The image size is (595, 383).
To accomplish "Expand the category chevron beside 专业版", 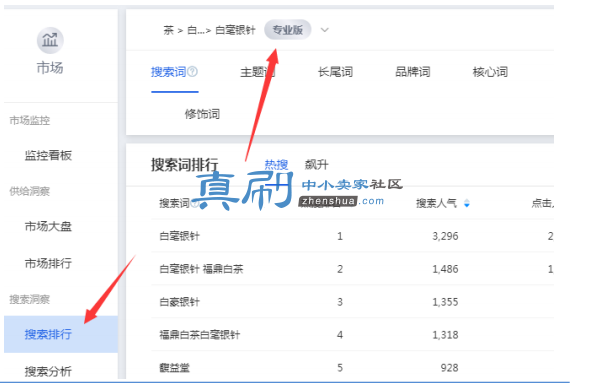I will [324, 30].
